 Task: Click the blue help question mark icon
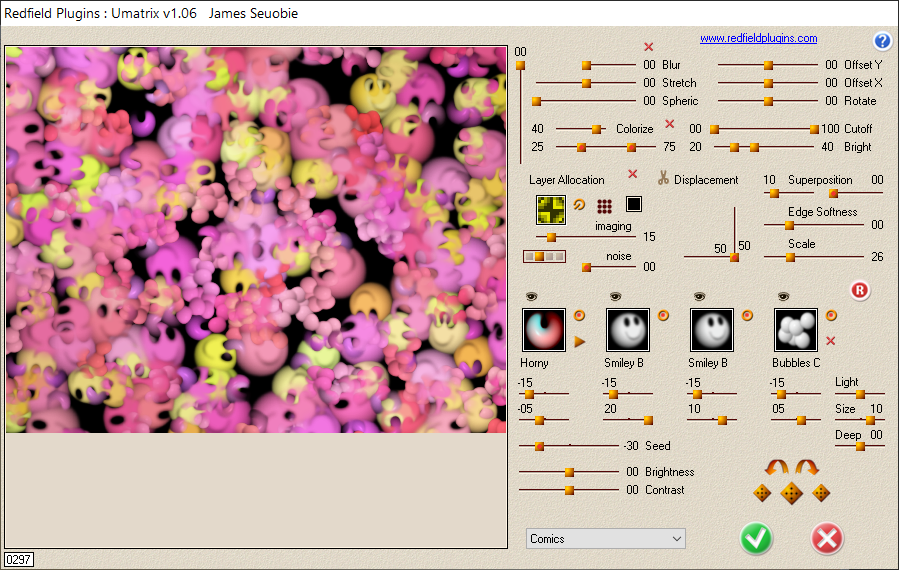[882, 41]
